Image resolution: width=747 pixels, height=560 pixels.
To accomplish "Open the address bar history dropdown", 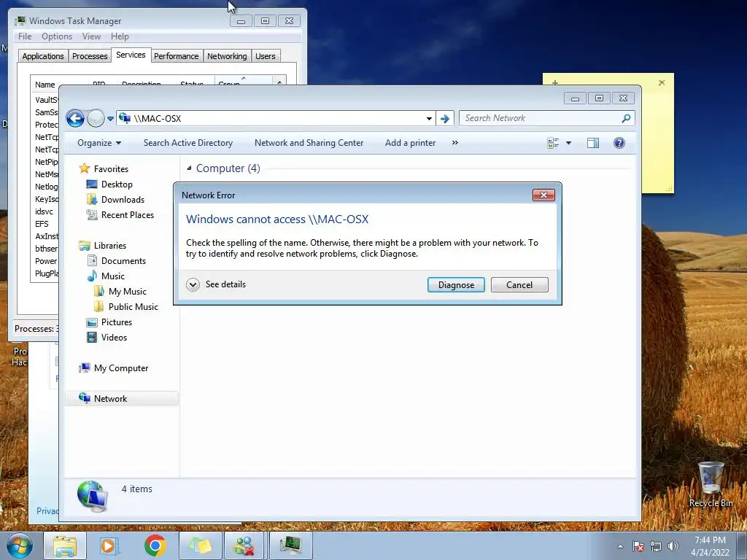I will tap(429, 119).
